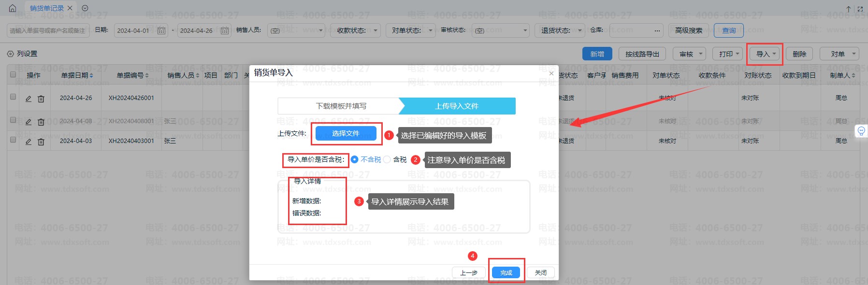Switch to 下载模板并填写 step tab

click(341, 106)
